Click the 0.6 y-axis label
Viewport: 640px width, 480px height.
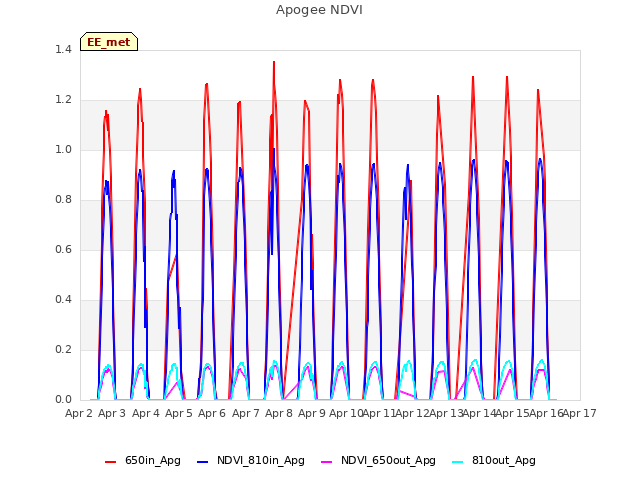click(63, 250)
